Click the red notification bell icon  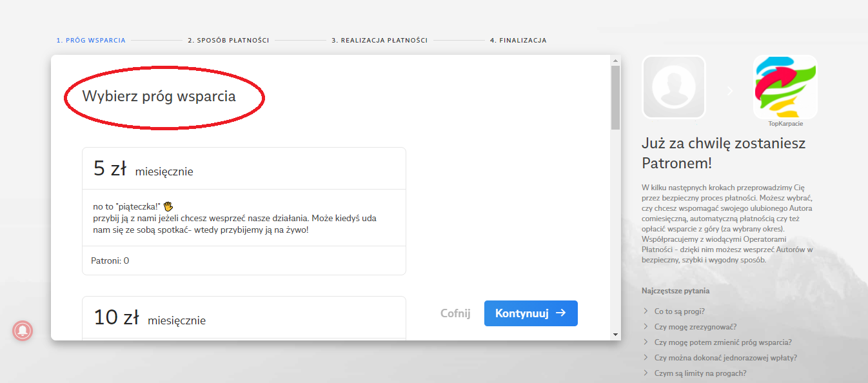click(x=23, y=331)
